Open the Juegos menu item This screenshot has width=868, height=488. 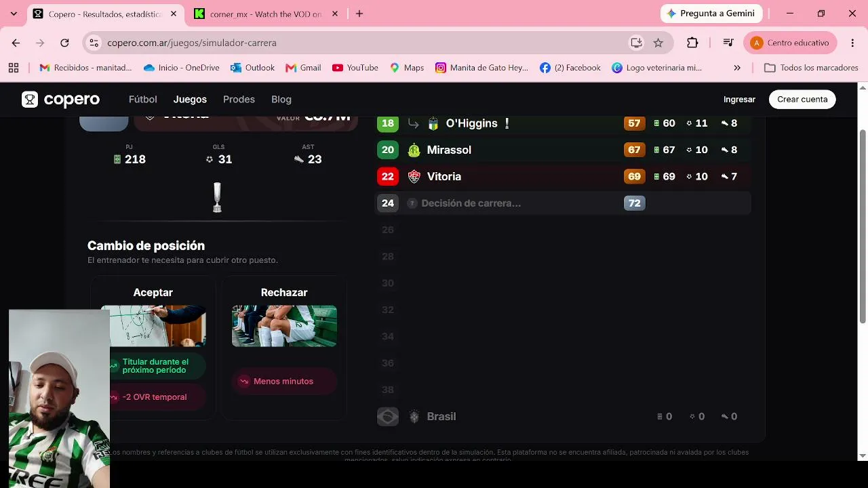[x=190, y=100]
